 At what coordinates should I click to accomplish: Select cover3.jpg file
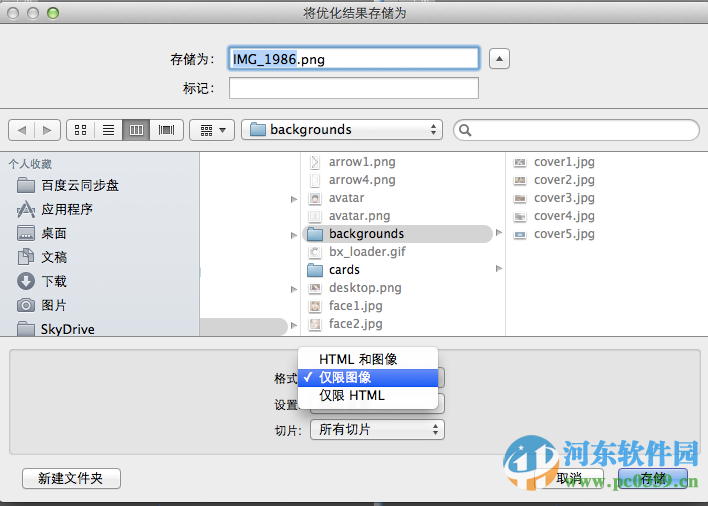point(554,198)
